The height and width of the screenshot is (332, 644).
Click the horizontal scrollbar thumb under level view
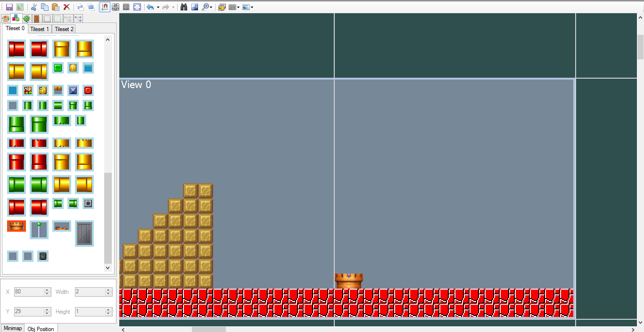click(208, 329)
